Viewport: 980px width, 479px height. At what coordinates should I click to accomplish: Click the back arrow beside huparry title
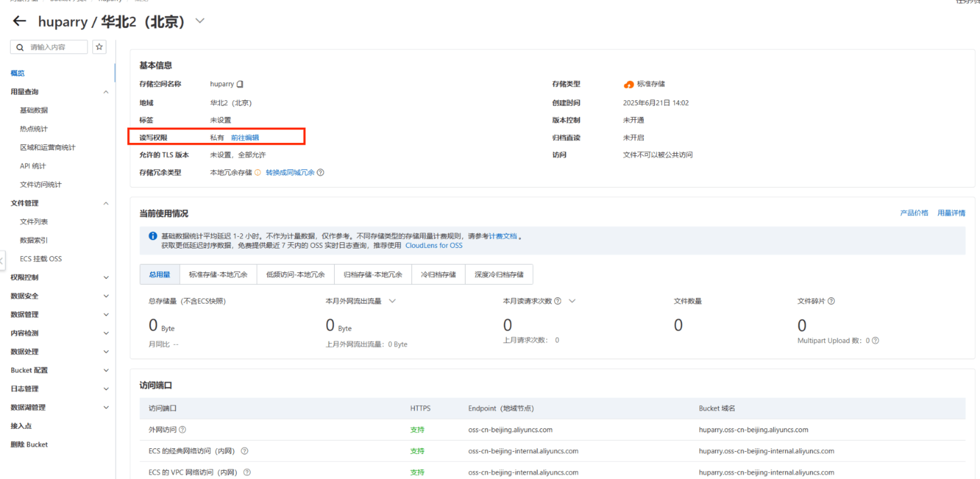(19, 21)
